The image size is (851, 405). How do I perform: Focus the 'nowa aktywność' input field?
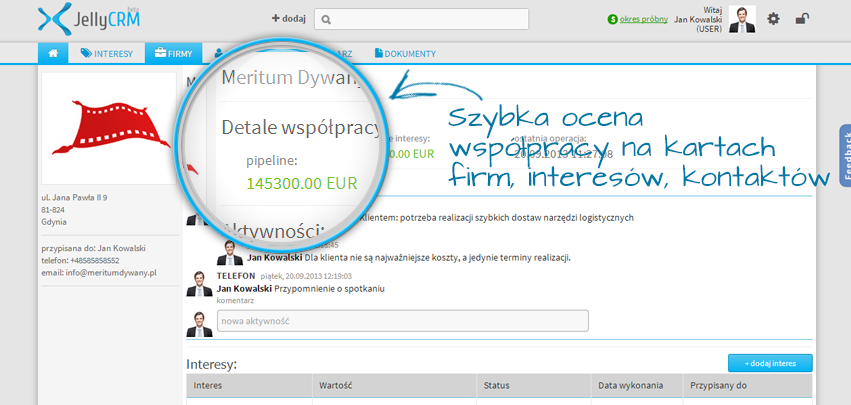coord(402,321)
